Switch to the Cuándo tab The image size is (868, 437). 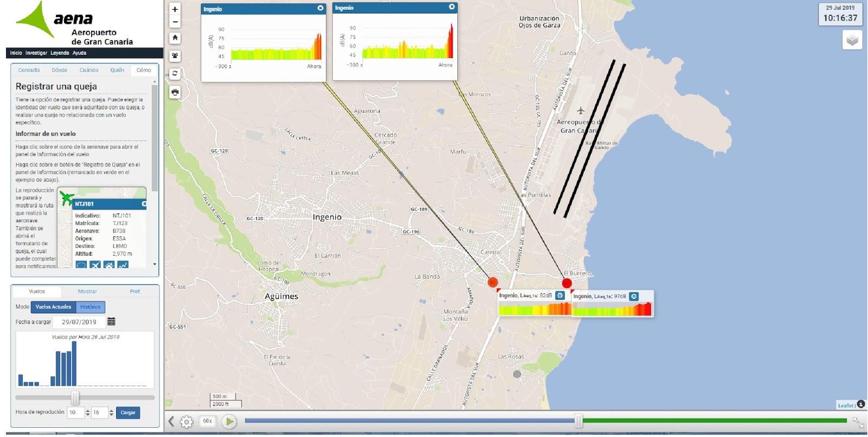89,70
